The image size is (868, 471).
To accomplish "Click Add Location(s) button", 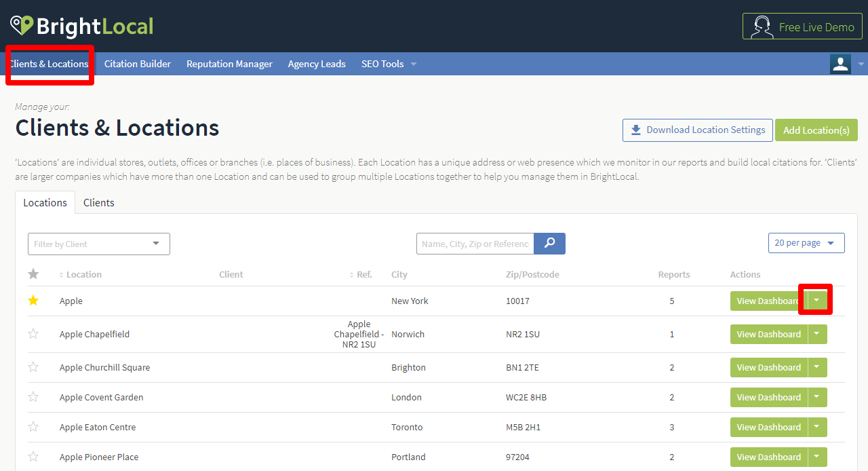I will pos(816,130).
